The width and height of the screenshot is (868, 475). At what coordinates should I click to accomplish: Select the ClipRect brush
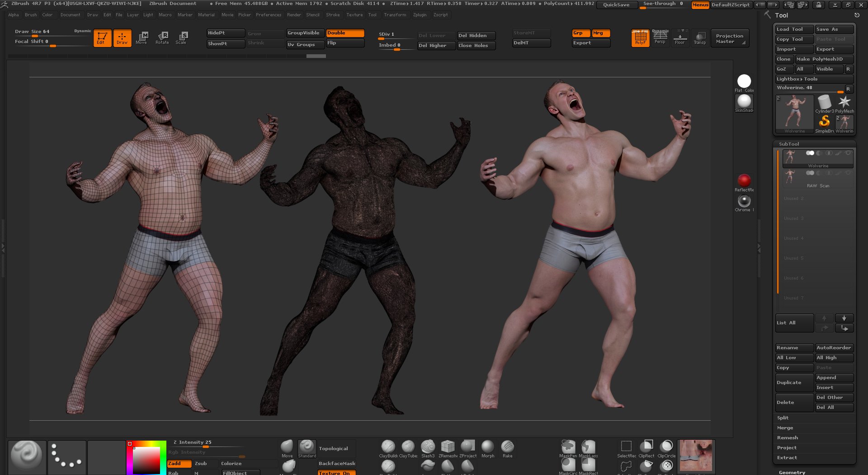pos(646,449)
